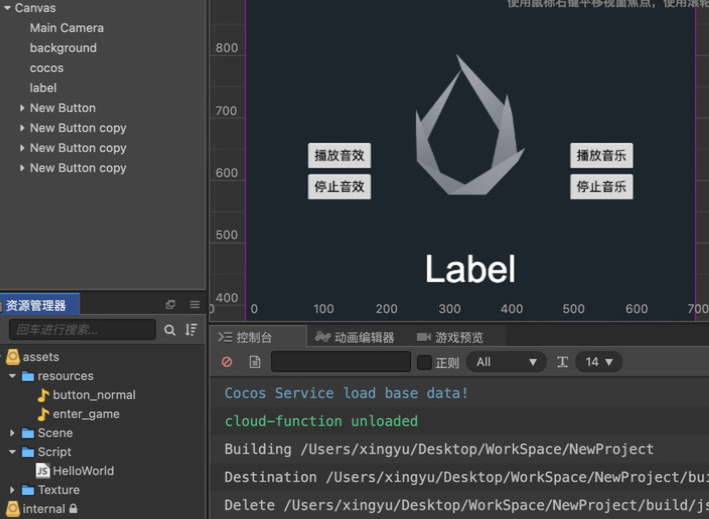Viewport: 709px width, 519px height.
Task: Select the Cocos logo sprite in scene
Action: (x=469, y=126)
